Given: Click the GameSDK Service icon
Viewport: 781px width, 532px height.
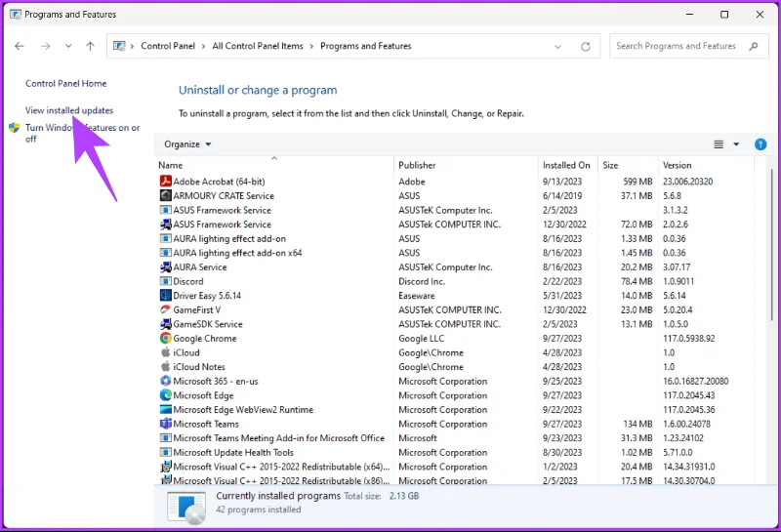Looking at the screenshot, I should [165, 324].
